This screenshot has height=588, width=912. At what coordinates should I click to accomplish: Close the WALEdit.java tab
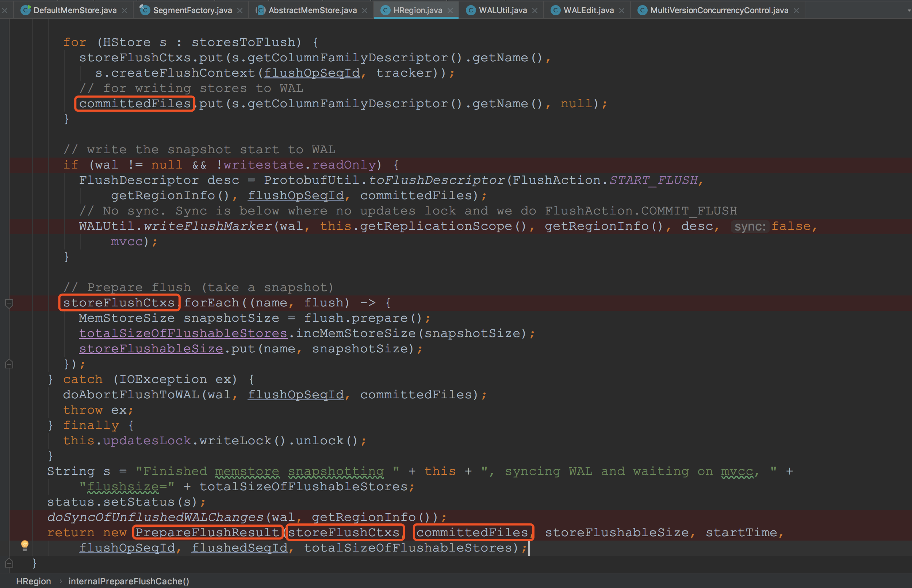622,11
